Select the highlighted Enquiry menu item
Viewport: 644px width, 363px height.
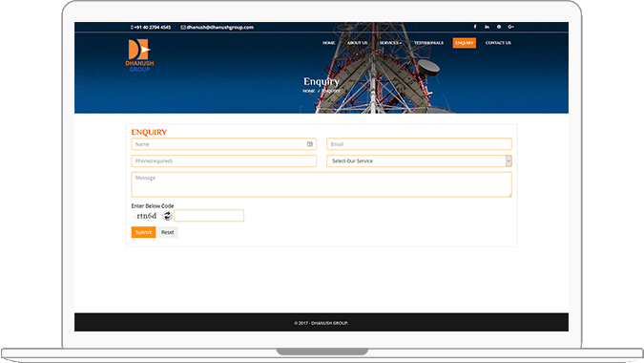(x=464, y=43)
